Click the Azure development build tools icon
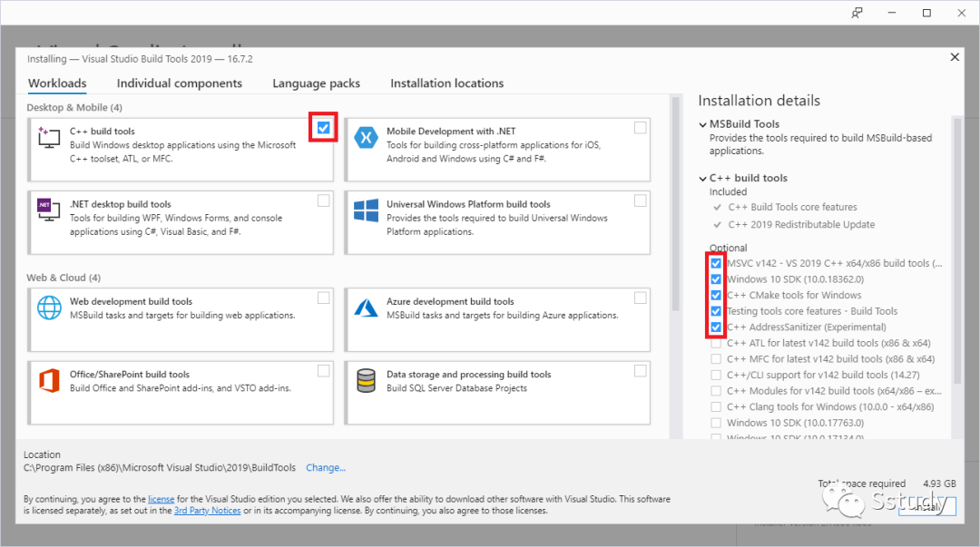The width and height of the screenshot is (980, 547). tap(366, 308)
